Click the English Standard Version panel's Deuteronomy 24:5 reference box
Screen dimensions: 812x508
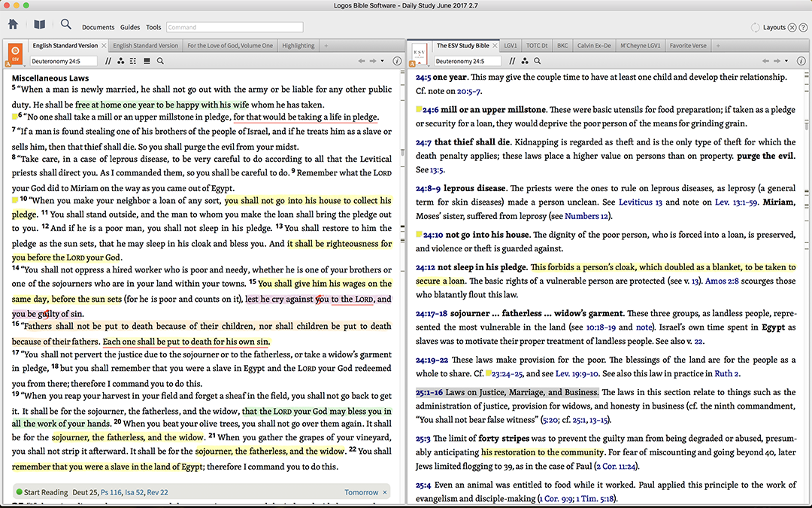point(63,61)
